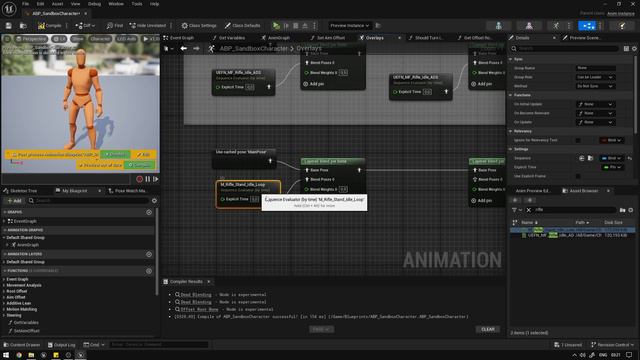The width and height of the screenshot is (640, 360).
Task: Open the Tools menu
Action: [137, 4]
